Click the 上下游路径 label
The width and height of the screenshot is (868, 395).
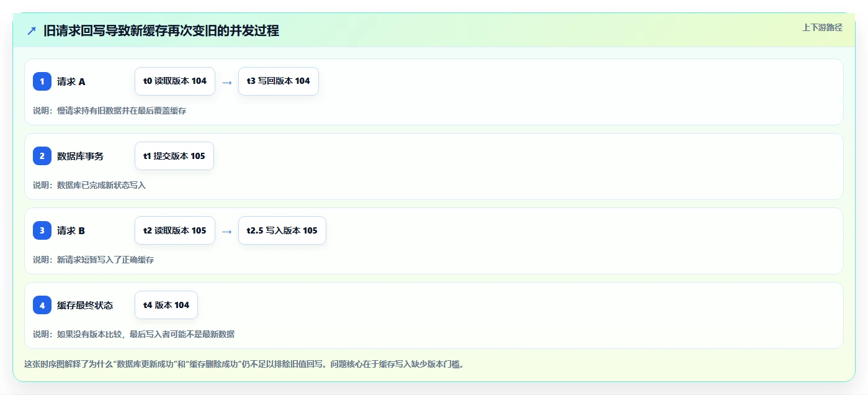(822, 27)
